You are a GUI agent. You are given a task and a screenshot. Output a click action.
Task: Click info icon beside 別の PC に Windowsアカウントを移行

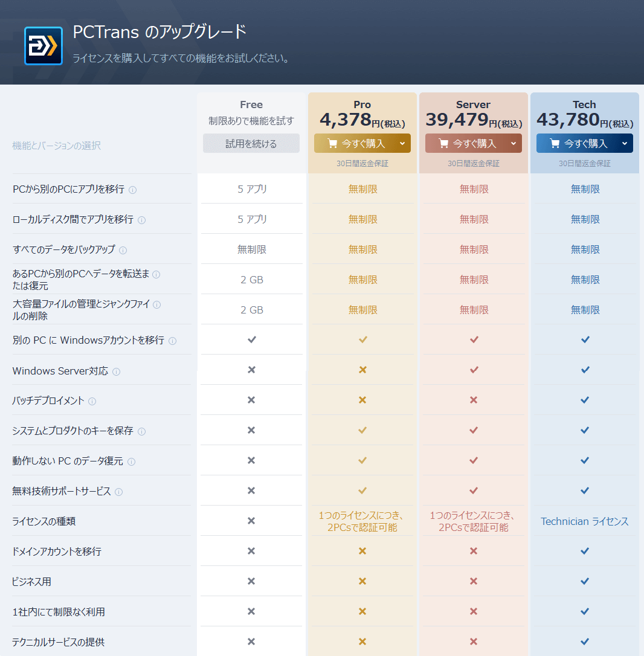173,341
